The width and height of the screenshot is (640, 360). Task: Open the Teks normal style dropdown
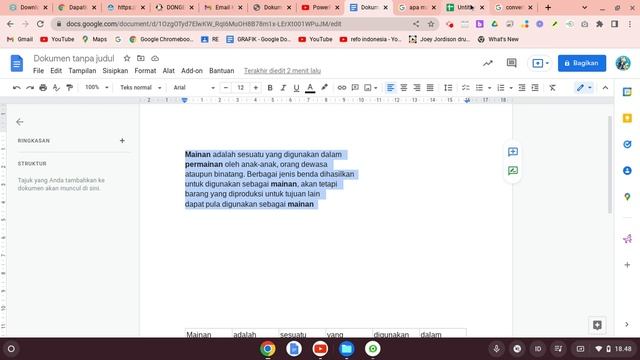[140, 87]
